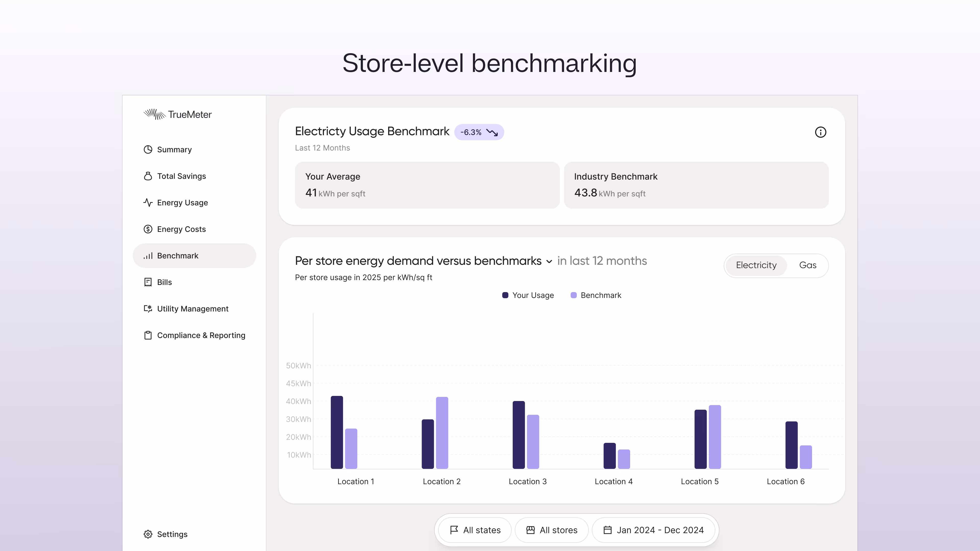Screen dimensions: 980x551
Task: Click the TrueMeter logo icon
Action: [x=154, y=114]
